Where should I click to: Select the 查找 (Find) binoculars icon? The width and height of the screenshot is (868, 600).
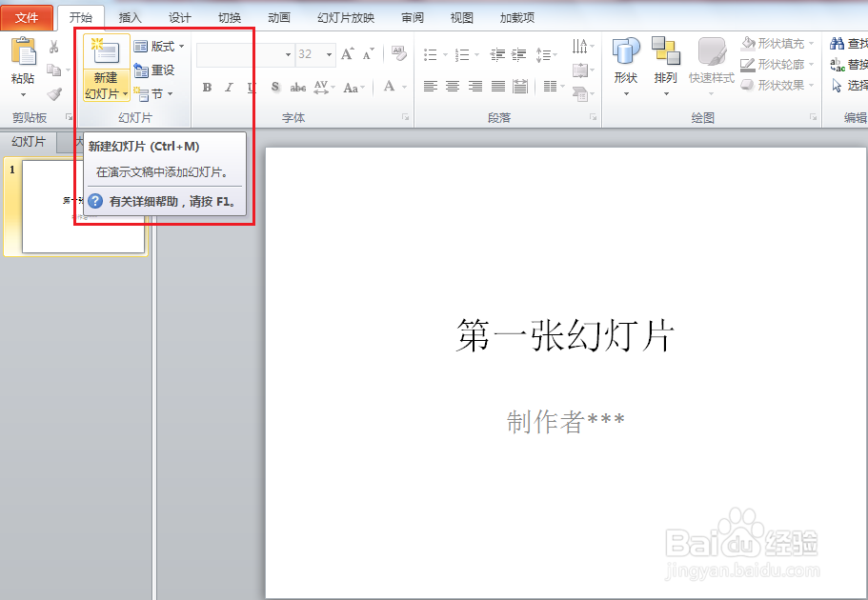pos(837,43)
